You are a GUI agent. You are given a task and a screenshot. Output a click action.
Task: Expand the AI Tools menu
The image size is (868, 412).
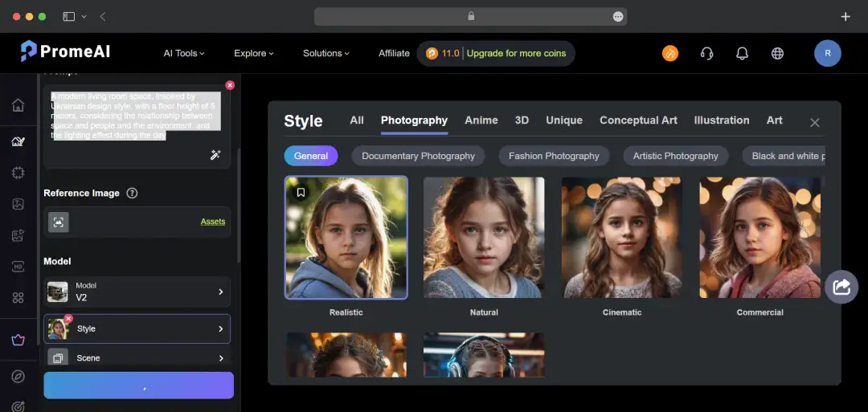click(x=184, y=53)
